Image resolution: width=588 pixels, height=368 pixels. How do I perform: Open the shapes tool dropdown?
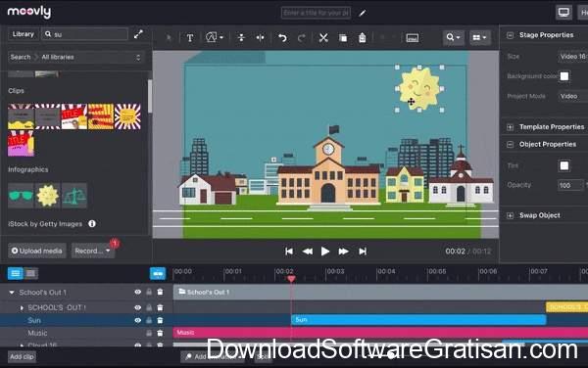214,37
